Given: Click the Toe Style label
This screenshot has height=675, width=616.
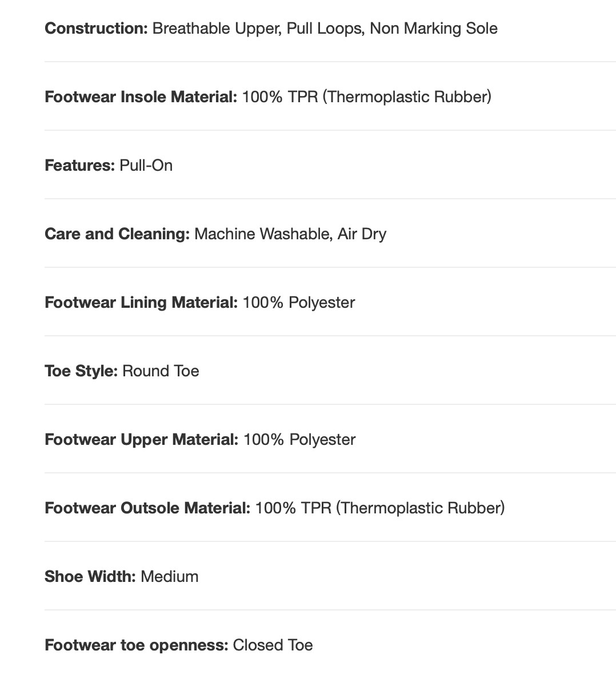Looking at the screenshot, I should [x=81, y=371].
